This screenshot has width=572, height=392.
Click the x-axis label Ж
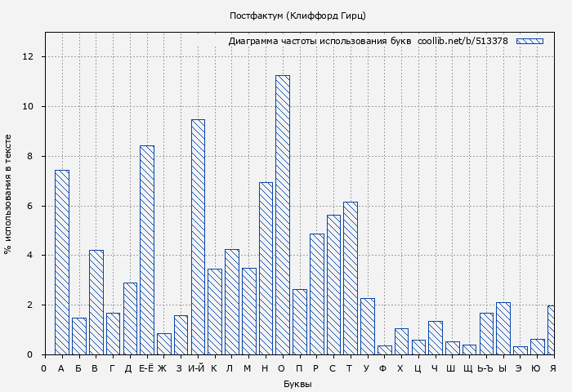click(162, 369)
